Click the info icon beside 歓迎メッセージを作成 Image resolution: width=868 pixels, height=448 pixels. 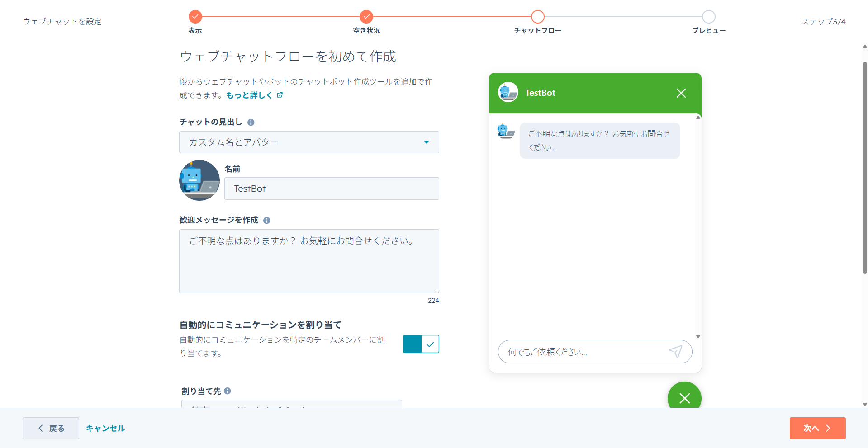coord(267,220)
